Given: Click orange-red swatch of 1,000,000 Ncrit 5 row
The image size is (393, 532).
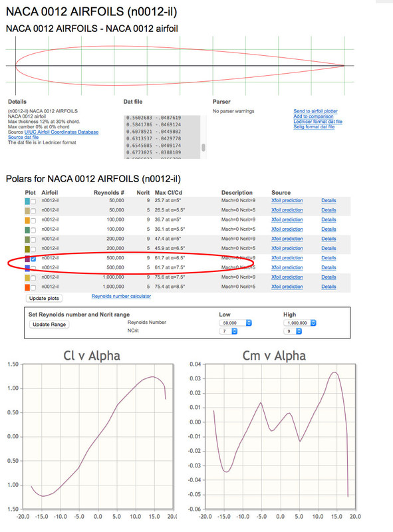Looking at the screenshot, I should pyautogui.click(x=27, y=288).
